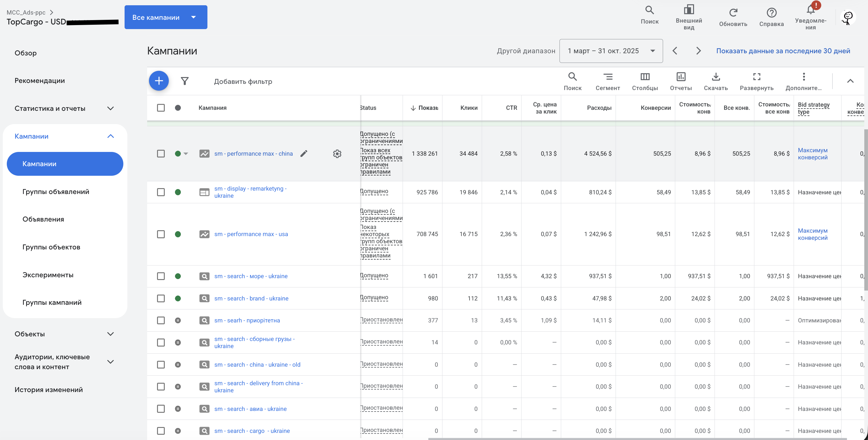This screenshot has height=440, width=868.
Task: Open Рекомендации in the sidebar
Action: pyautogui.click(x=40, y=80)
